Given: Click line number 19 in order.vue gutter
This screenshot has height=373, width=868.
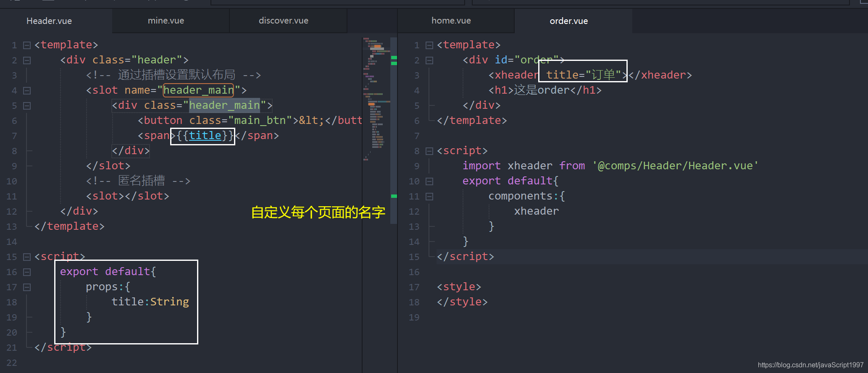Looking at the screenshot, I should (414, 317).
